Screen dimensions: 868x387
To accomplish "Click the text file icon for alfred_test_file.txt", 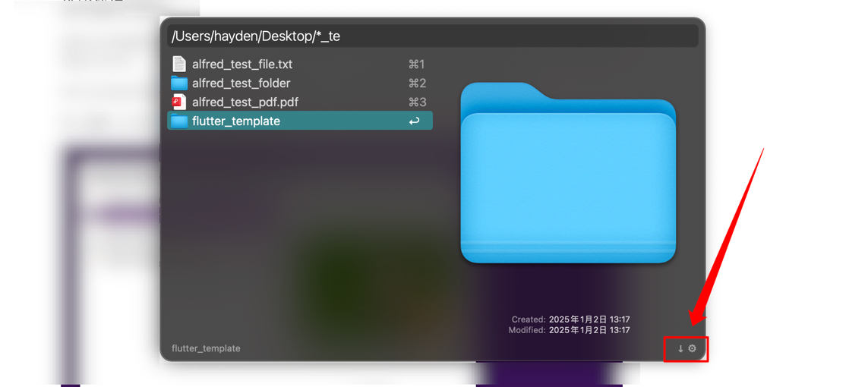I will pos(178,64).
